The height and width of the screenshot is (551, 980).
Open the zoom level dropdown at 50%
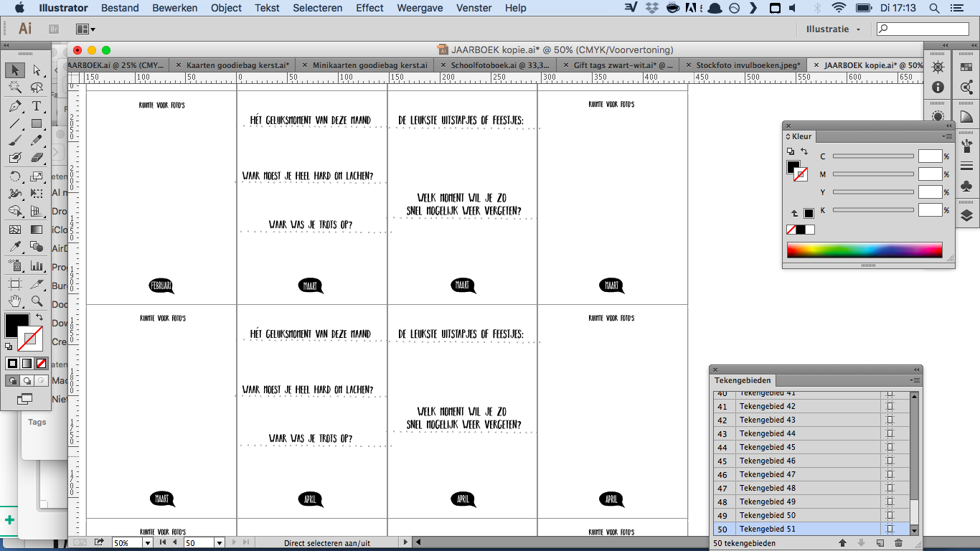[x=148, y=543]
